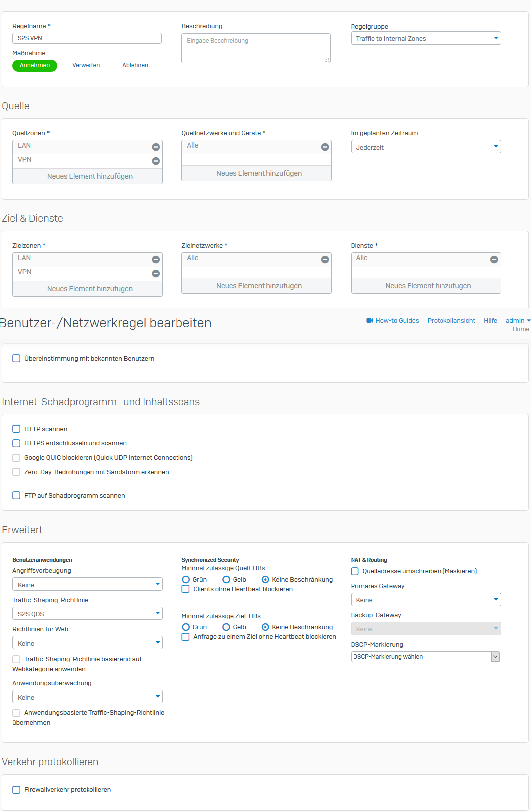
Task: Select Grün for minimal Quell-HBs
Action: tap(186, 580)
